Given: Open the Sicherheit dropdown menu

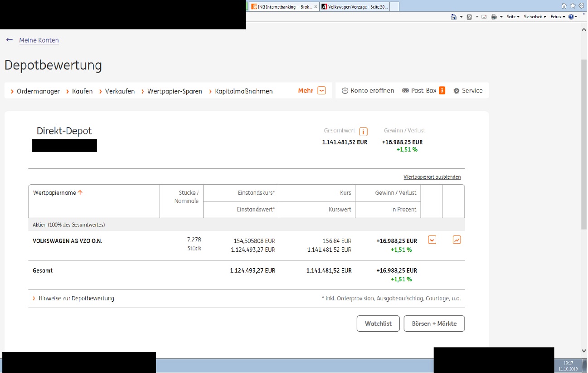Looking at the screenshot, I should pyautogui.click(x=535, y=17).
